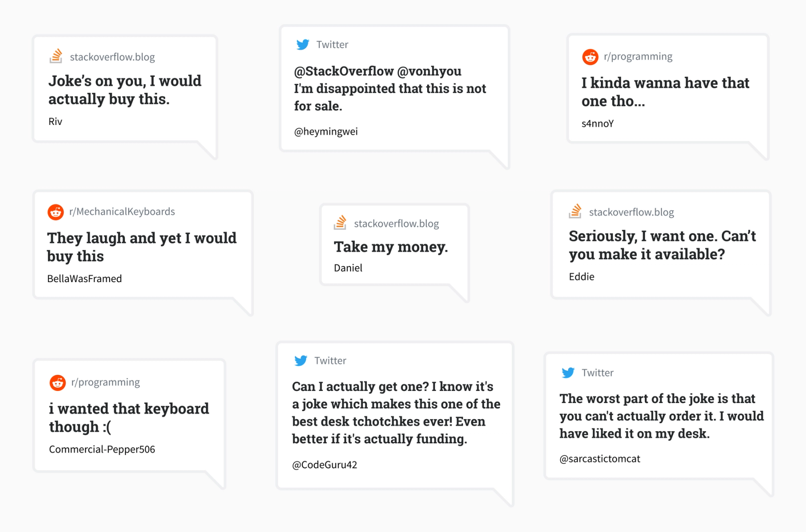Select the @sarcastictomcat handle
Screen dimensions: 806x532
tap(600, 459)
